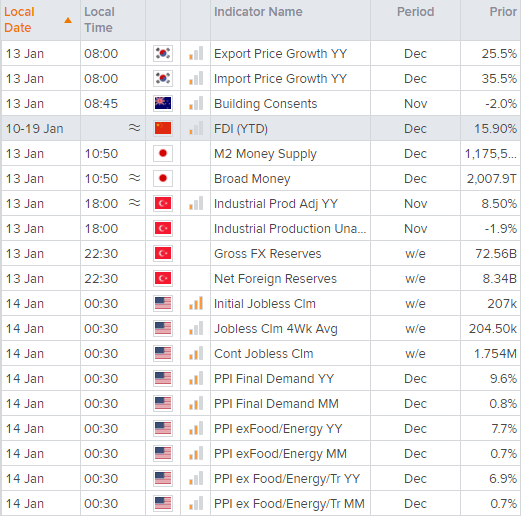Click US flag beside Initial Jobless Clm
Image resolution: width=521 pixels, height=516 pixels.
pyautogui.click(x=163, y=303)
